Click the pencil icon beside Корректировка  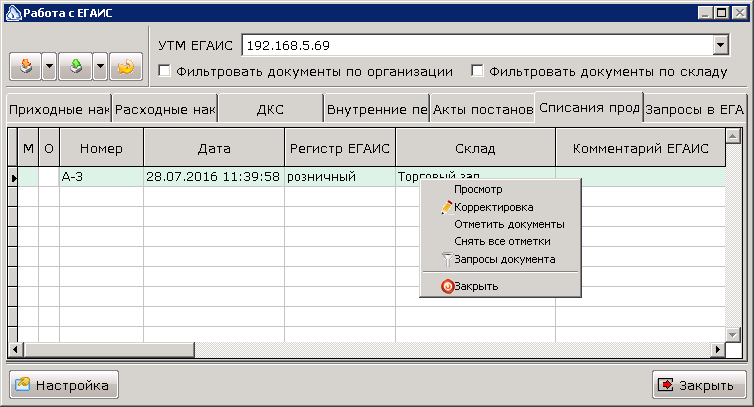pos(447,207)
